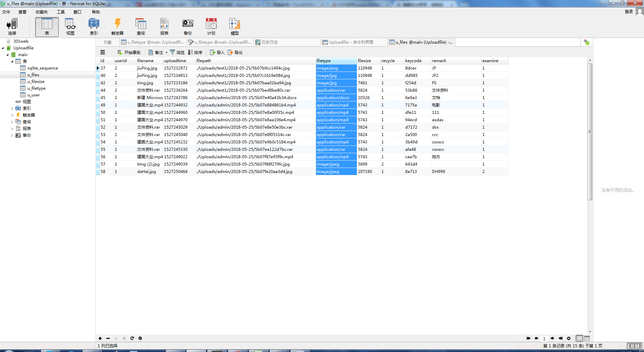Switch to form view mode
Image resolution: width=644 pixels, height=352 pixels.
click(587, 338)
